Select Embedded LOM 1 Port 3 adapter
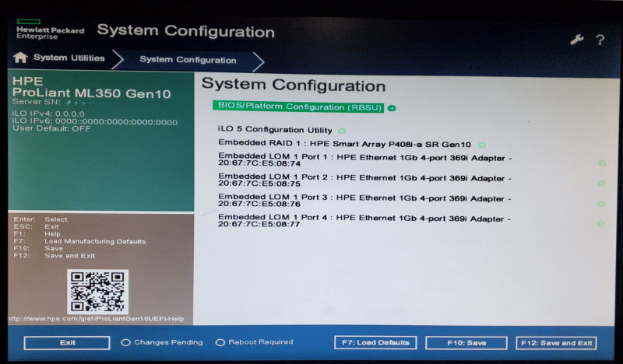Viewport: 623px width, 364px height. (x=364, y=200)
